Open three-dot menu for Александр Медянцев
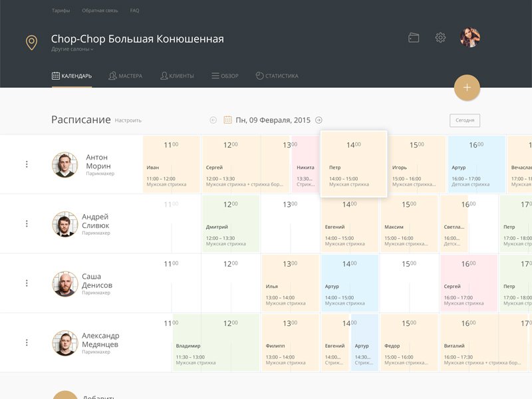Screen dimensions: 532x399 coord(27,342)
